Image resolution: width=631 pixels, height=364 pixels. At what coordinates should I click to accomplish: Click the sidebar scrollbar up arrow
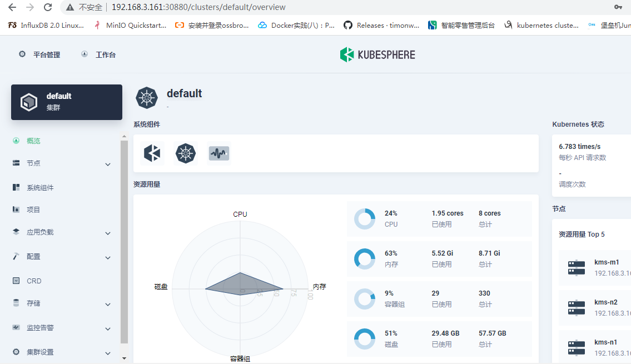[124, 137]
